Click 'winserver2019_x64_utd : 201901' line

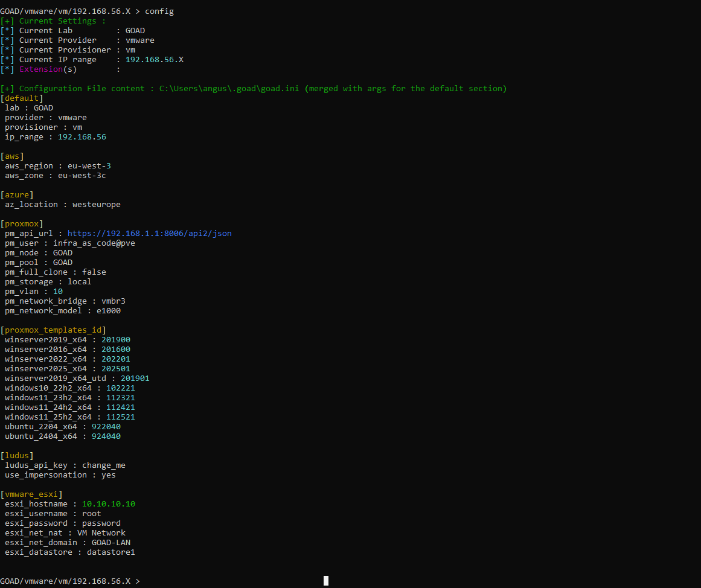(77, 379)
